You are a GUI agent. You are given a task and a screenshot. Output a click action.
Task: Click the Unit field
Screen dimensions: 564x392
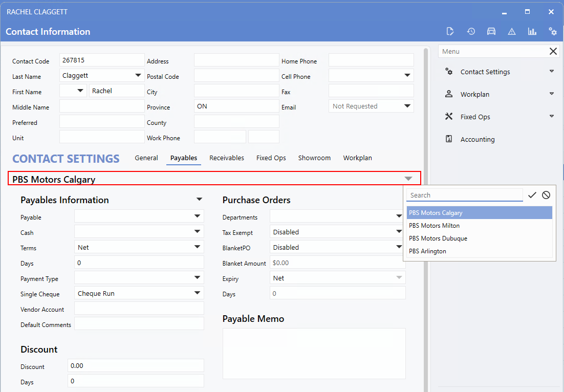(102, 137)
